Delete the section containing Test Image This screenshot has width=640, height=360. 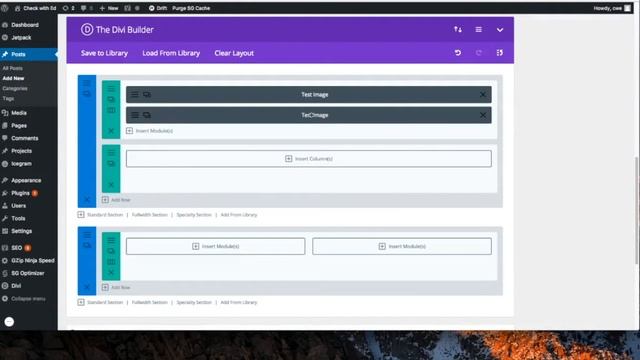pyautogui.click(x=87, y=200)
